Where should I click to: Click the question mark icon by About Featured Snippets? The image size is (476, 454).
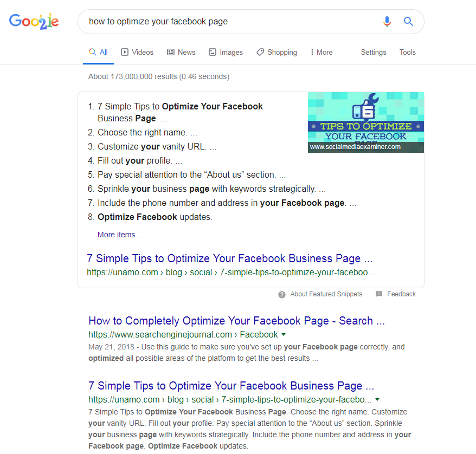[x=282, y=295]
